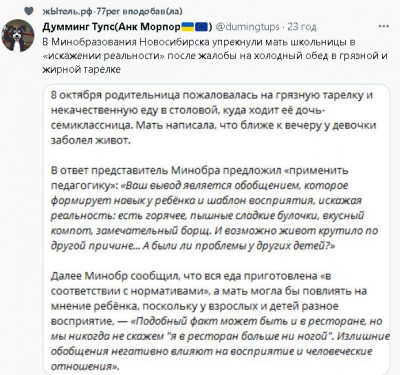
Task: Click tweet text about Минобразования Новосибирска
Action: pyautogui.click(x=215, y=56)
